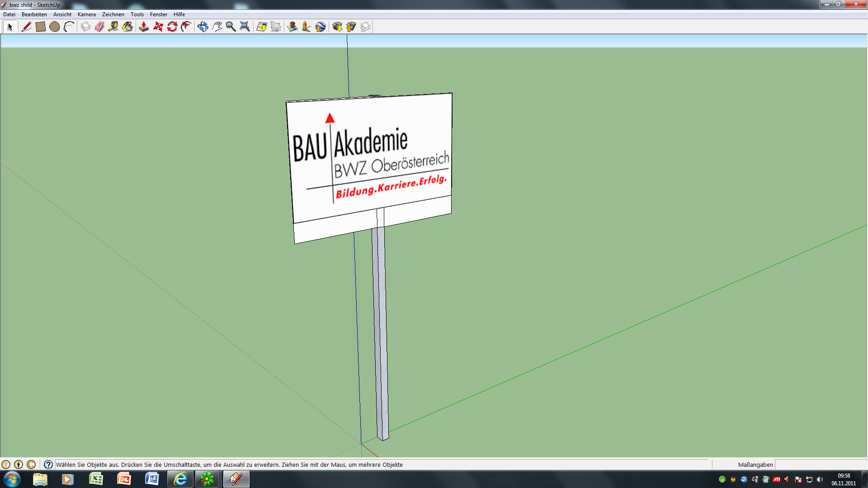
Task: Click the SketchUp taskbar button
Action: pyautogui.click(x=236, y=479)
